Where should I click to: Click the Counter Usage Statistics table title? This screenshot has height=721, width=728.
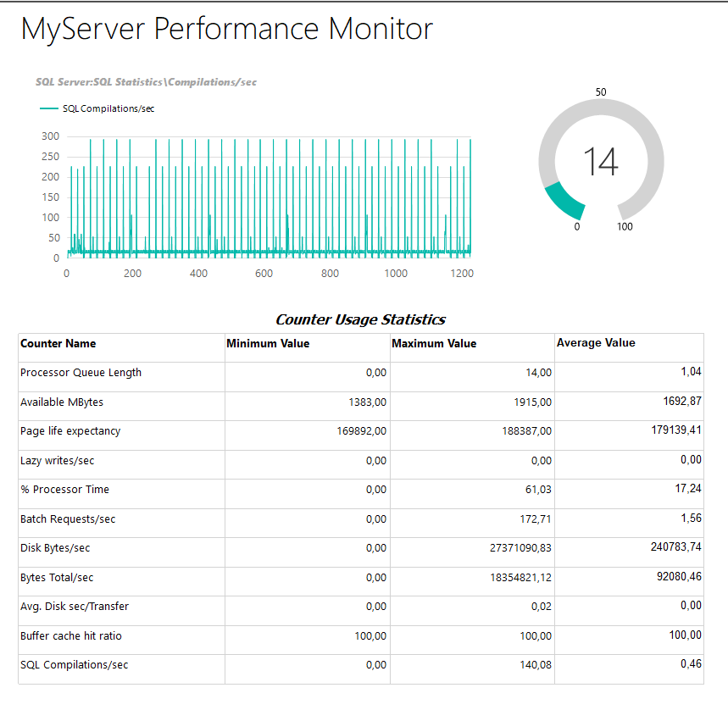point(360,319)
